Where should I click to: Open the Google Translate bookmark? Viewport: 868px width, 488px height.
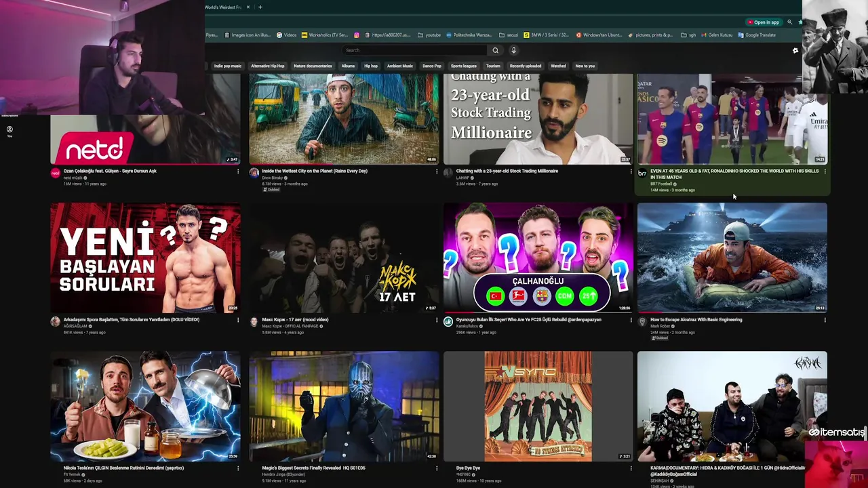click(x=757, y=35)
